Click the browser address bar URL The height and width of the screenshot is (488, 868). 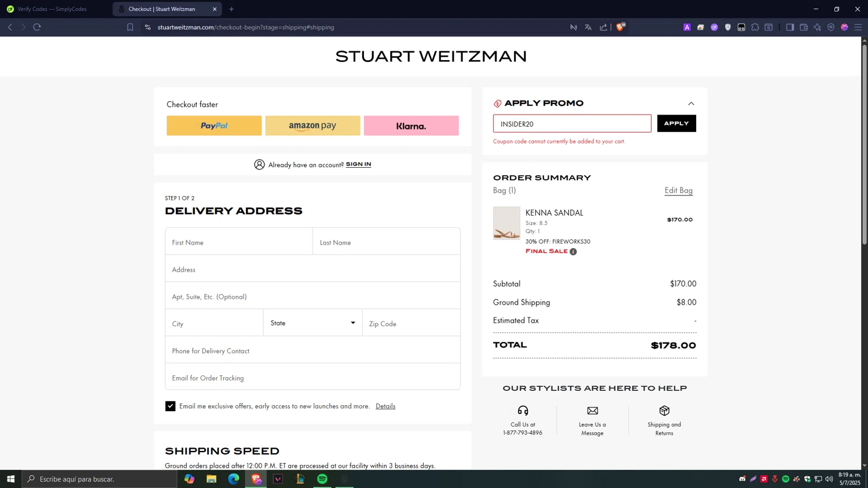coord(245,27)
